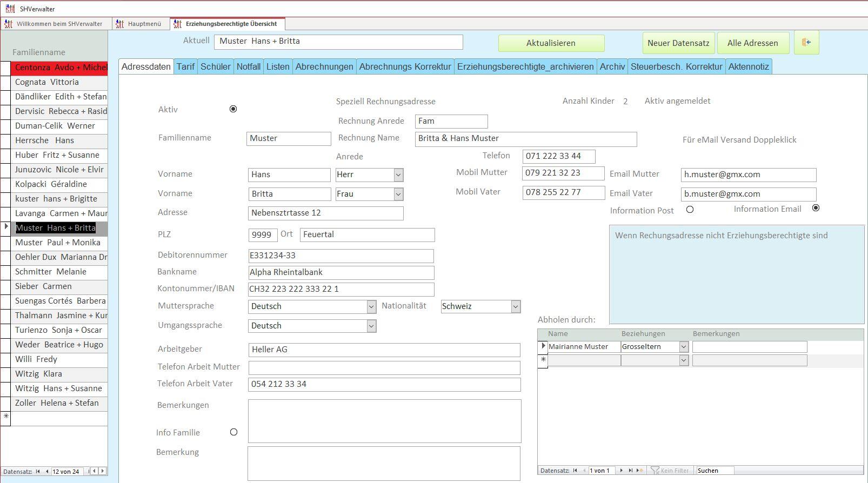Toggle the Aktiv radio button
The image size is (868, 483).
coord(233,109)
